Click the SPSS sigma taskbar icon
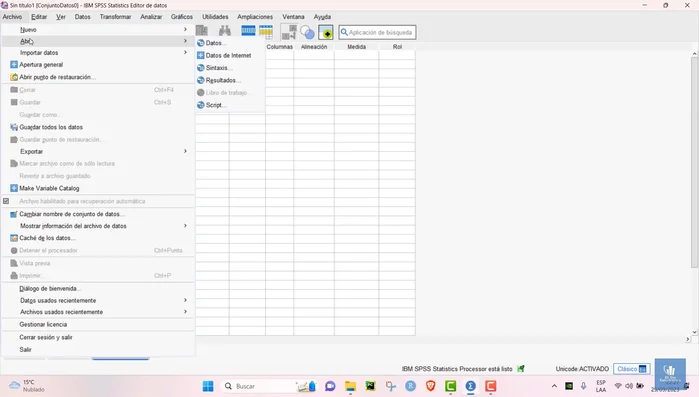Screen dimensions: 699x397 470,386
